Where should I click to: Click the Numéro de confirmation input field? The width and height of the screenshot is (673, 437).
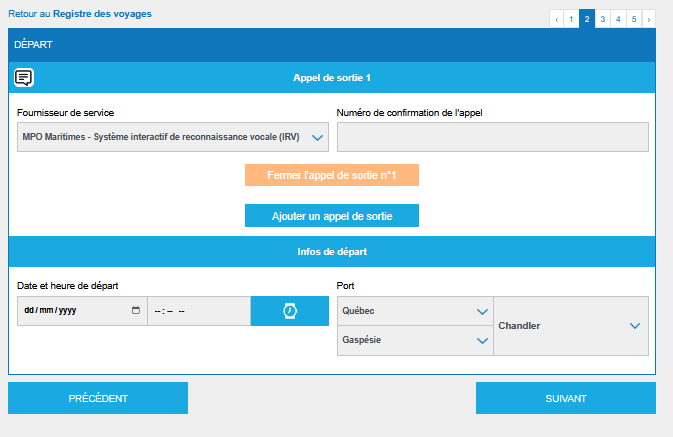click(493, 137)
